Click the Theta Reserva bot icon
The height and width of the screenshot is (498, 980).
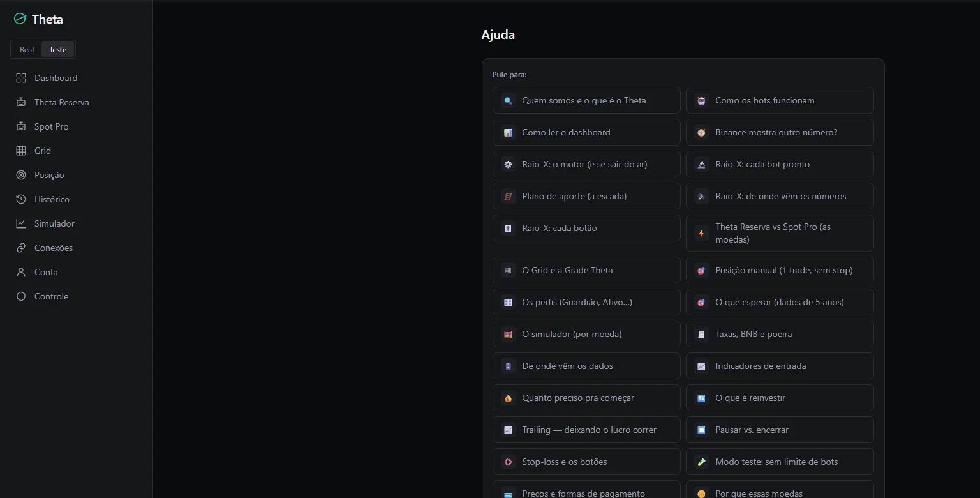pos(21,102)
